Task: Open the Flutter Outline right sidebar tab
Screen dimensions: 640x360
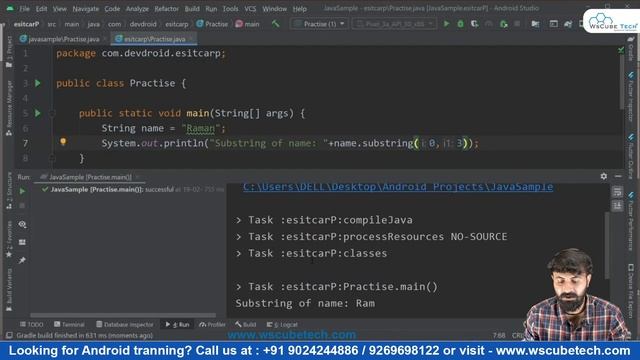Action: pos(631,156)
